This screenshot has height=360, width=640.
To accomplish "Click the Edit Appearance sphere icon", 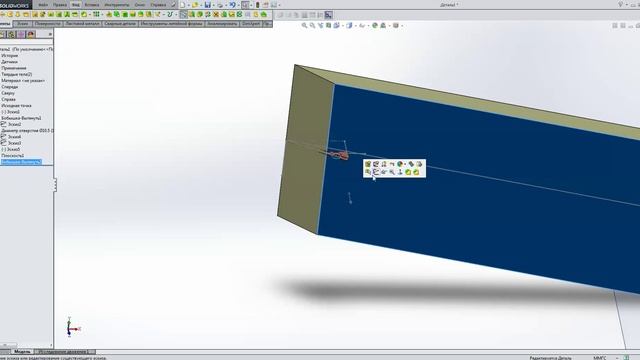I will click(x=375, y=25).
